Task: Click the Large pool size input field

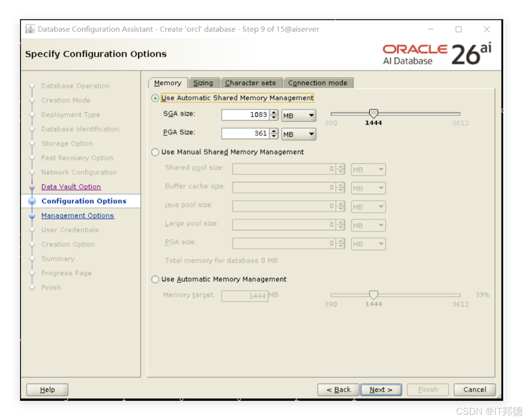Action: pyautogui.click(x=284, y=224)
